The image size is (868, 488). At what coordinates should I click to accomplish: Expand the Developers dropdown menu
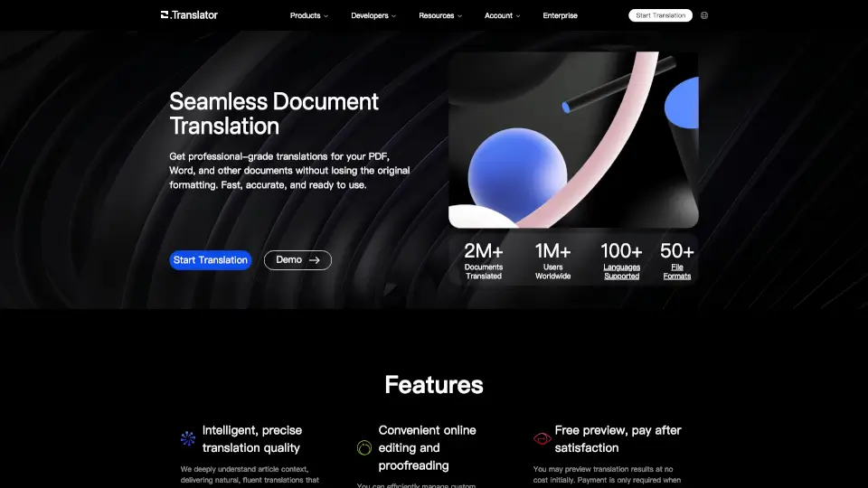(x=373, y=15)
